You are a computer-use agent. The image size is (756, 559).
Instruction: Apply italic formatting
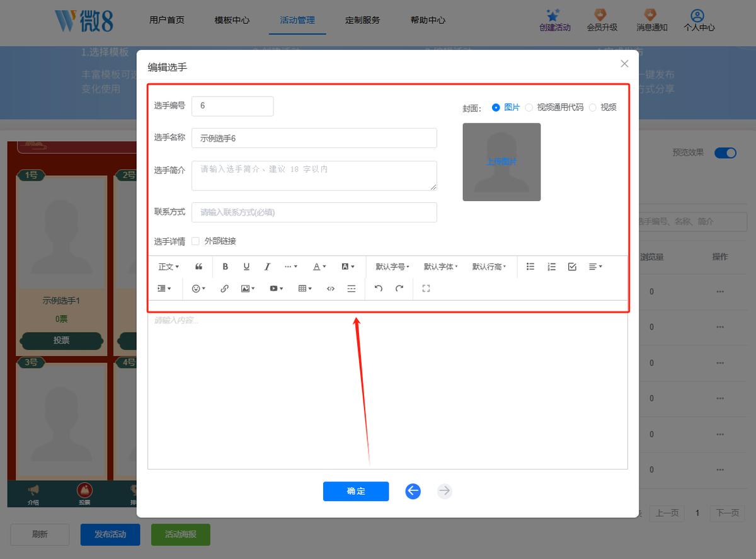[267, 267]
